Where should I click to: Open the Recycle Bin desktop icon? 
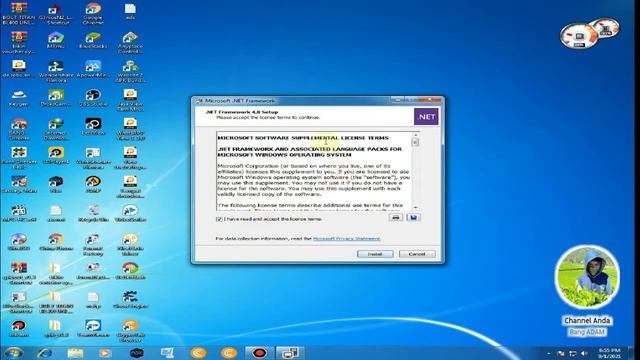point(93,214)
